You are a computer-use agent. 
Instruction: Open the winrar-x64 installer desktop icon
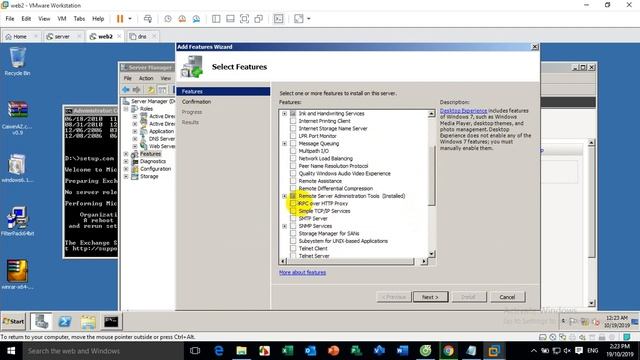click(x=17, y=274)
